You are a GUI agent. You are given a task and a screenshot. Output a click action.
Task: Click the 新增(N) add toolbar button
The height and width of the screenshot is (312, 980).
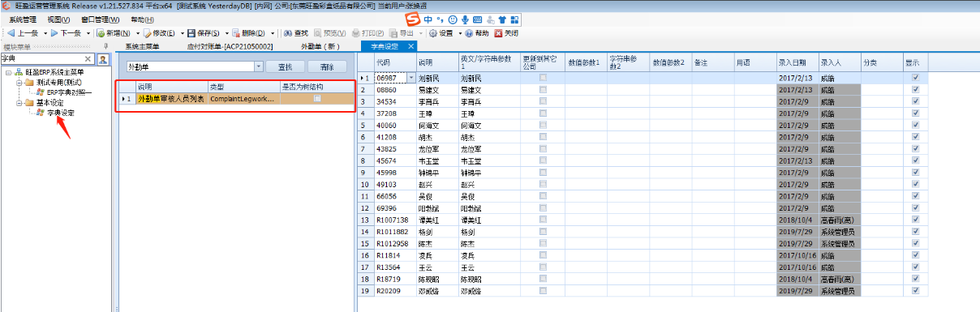(113, 33)
